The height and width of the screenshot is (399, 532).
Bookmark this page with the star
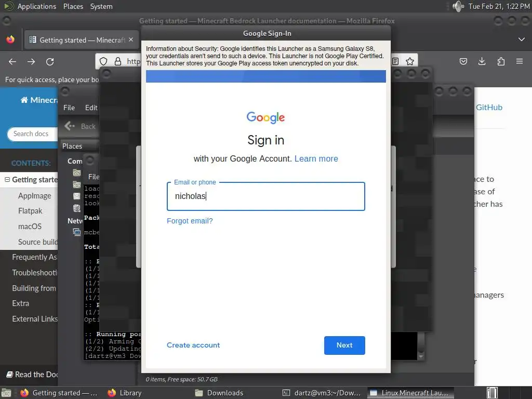[x=410, y=61]
